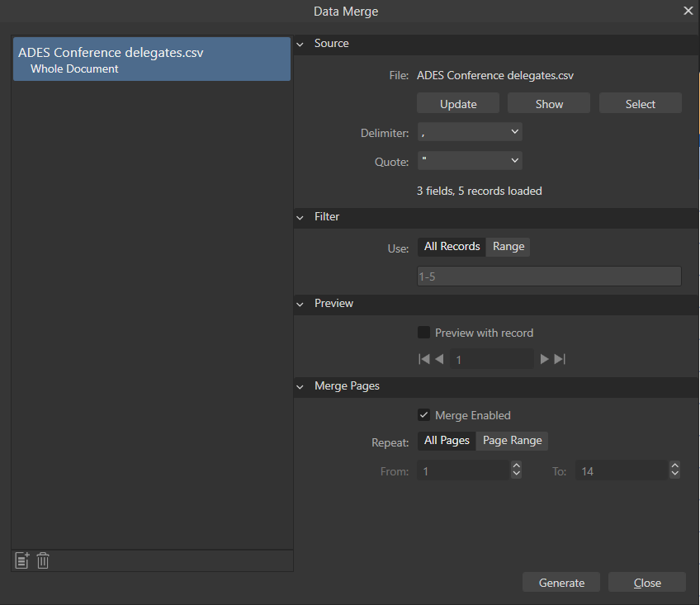
Task: Open the Delimiter dropdown
Action: tap(470, 131)
